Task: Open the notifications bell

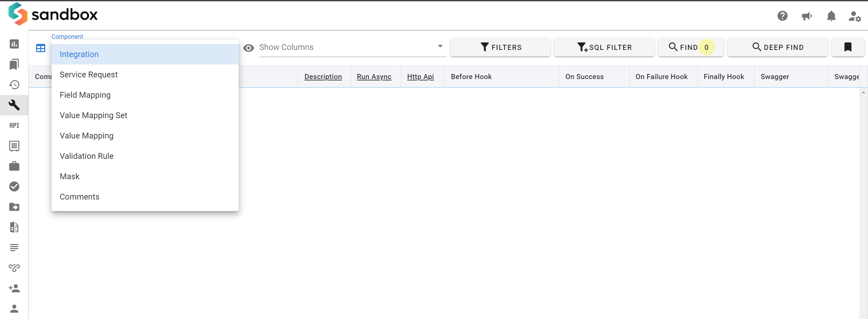Action: [831, 16]
